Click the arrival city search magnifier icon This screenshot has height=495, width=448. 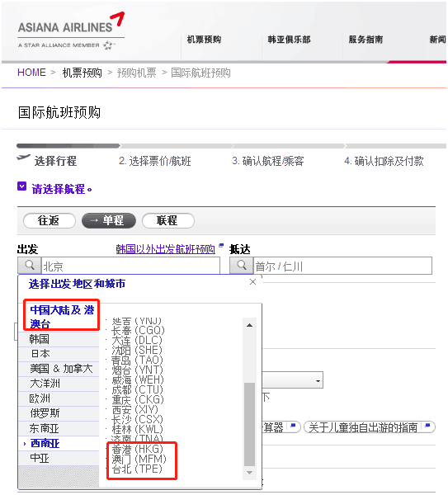pos(242,266)
